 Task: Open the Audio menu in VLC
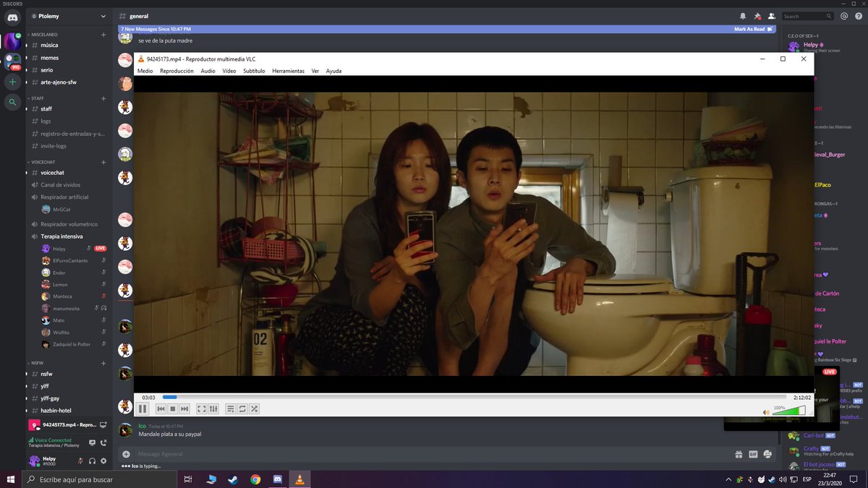click(x=208, y=71)
